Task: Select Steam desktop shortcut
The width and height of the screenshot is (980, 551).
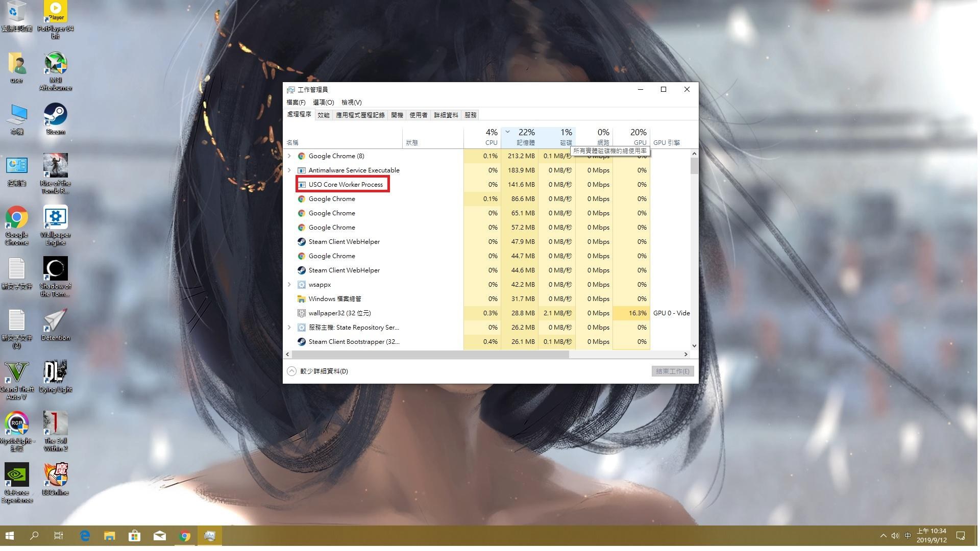Action: click(x=55, y=118)
